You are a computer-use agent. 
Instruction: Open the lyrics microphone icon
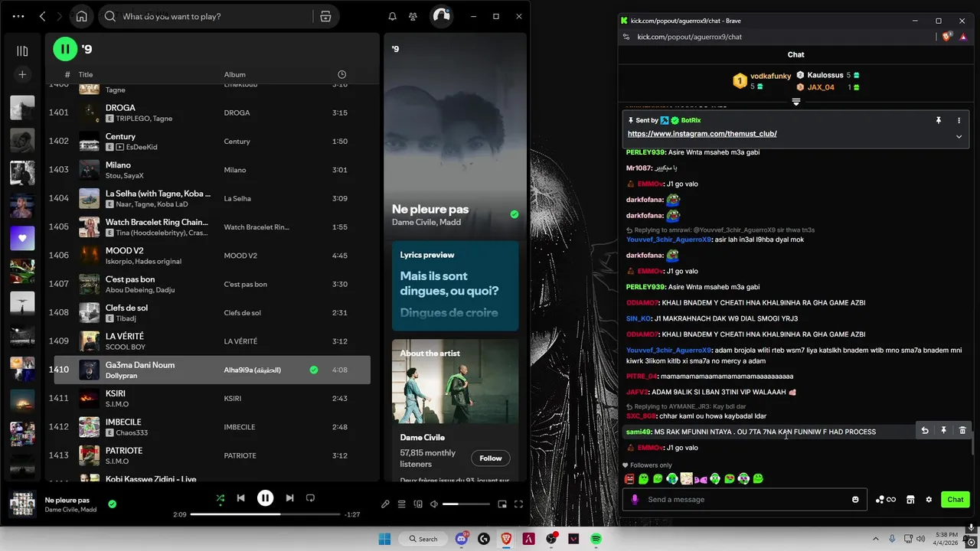tap(385, 504)
